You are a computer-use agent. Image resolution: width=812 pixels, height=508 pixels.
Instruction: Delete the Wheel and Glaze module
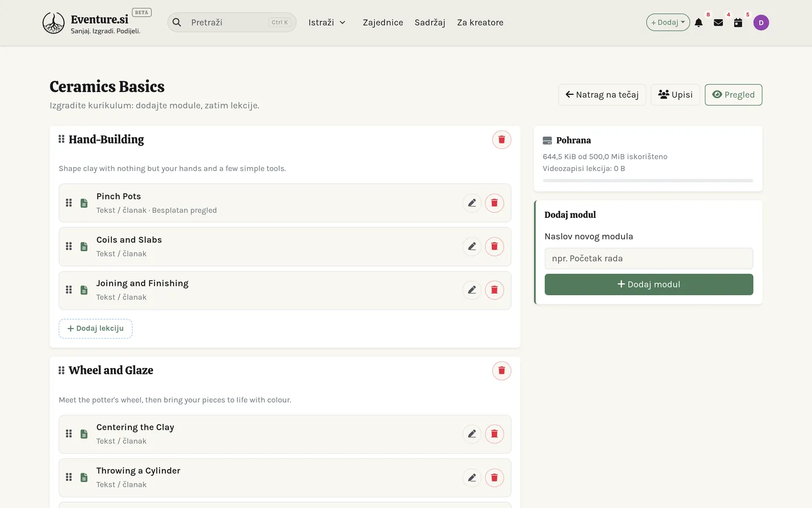coord(502,371)
